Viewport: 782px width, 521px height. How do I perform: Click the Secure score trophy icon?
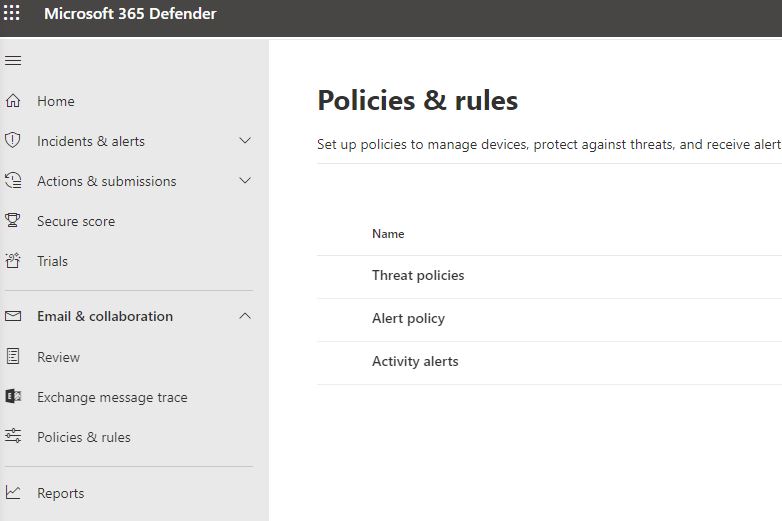13,220
